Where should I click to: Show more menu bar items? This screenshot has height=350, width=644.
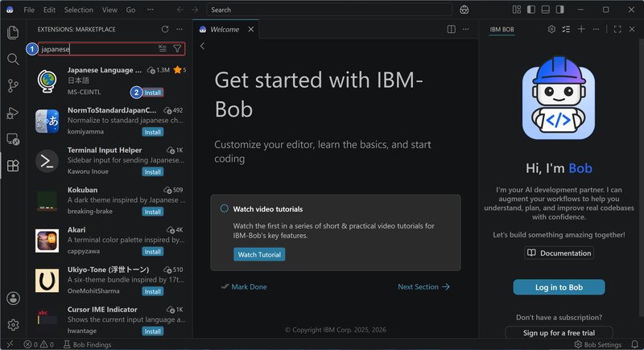[x=151, y=10]
